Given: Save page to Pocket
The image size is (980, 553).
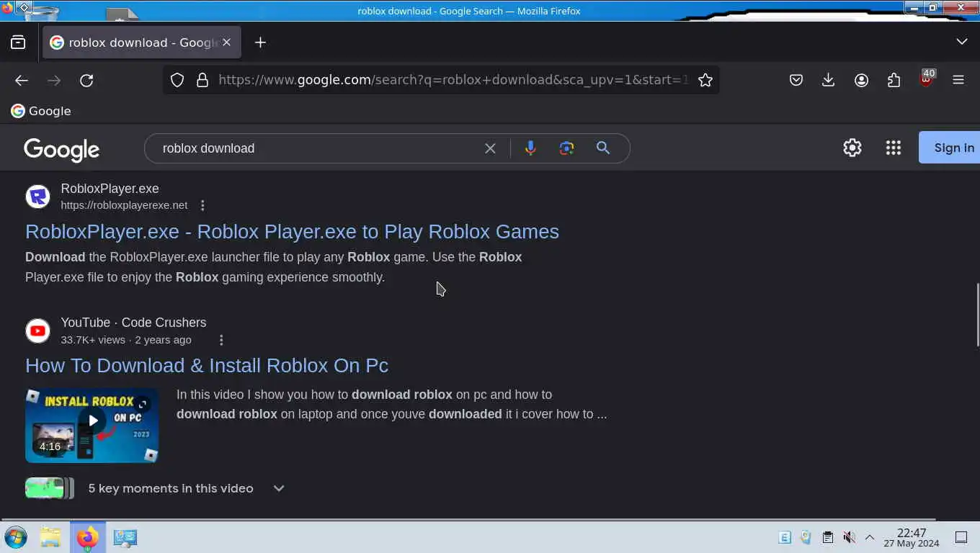Looking at the screenshot, I should (x=796, y=80).
